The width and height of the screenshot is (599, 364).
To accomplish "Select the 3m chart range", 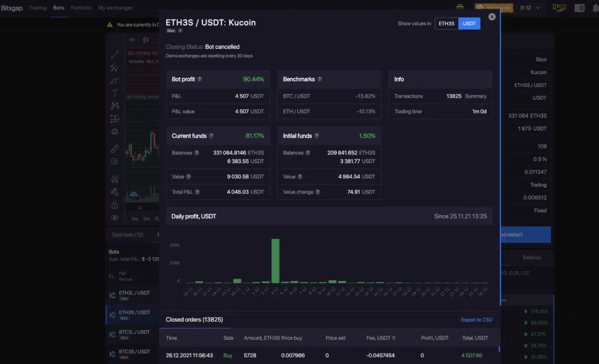I will pyautogui.click(x=135, y=219).
